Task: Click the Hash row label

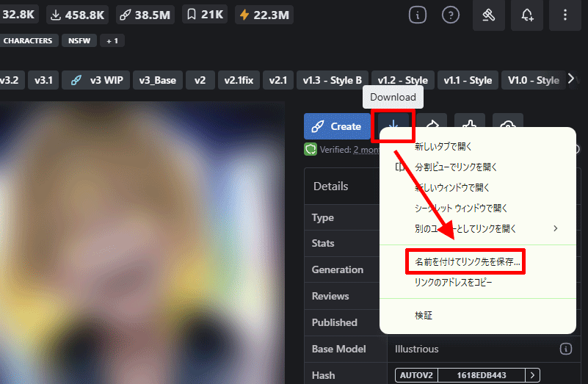Action: tap(323, 375)
